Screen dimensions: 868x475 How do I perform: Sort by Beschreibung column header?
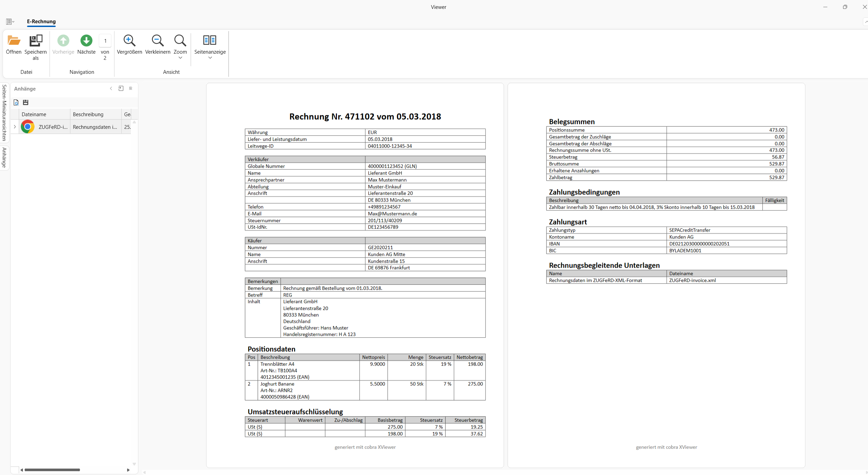click(96, 114)
